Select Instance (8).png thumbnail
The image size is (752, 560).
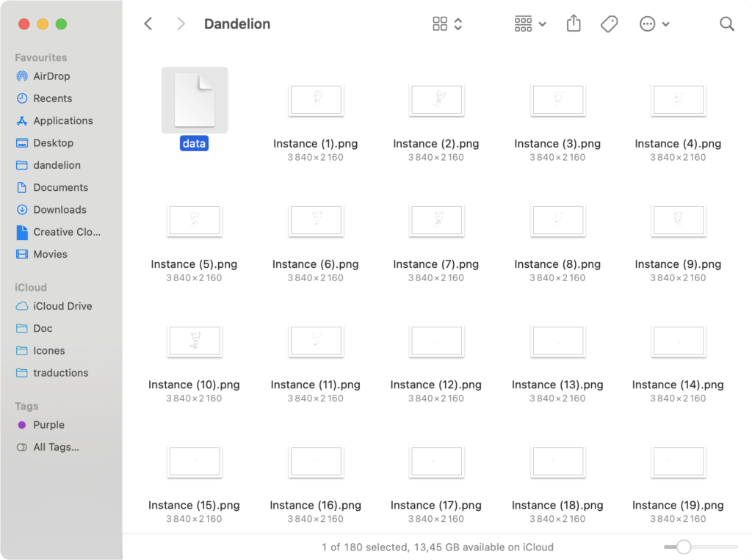coord(558,220)
